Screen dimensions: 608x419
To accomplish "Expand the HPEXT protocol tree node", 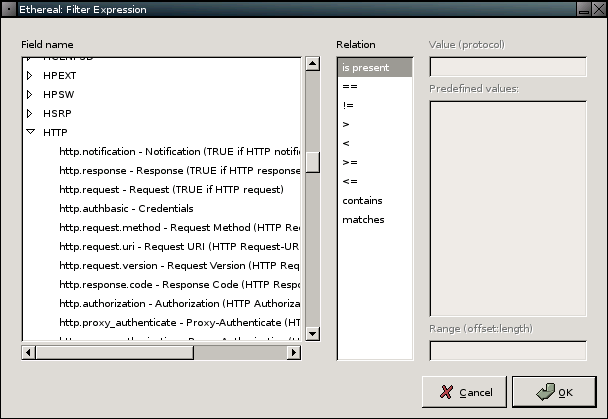I will [30, 76].
